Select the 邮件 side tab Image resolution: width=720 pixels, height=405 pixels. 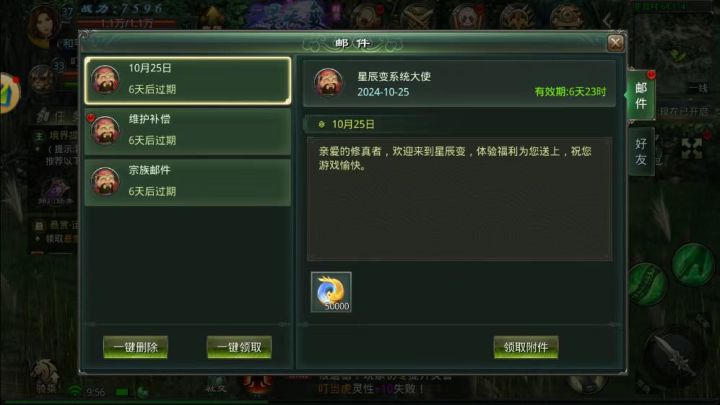pyautogui.click(x=641, y=96)
